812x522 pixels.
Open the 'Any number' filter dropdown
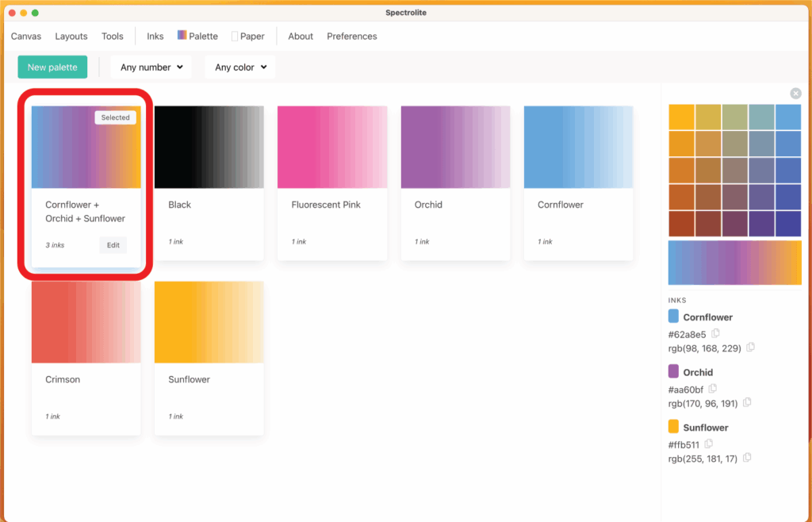[151, 67]
